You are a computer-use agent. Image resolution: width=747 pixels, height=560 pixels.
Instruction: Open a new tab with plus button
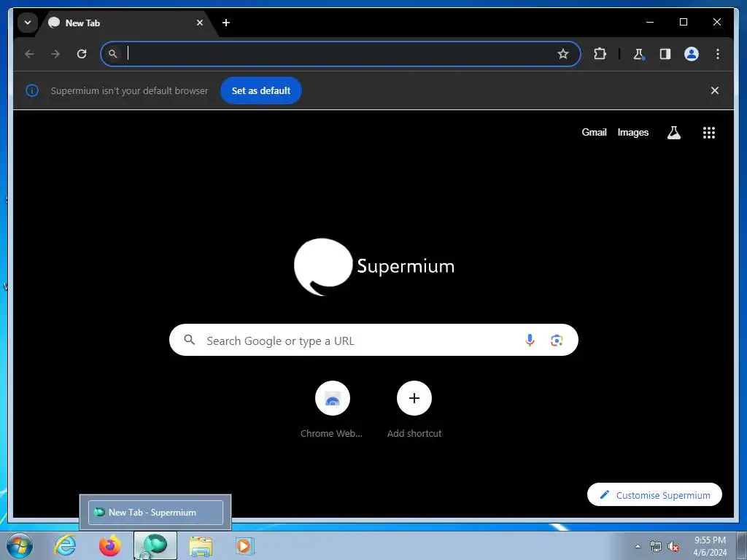226,23
